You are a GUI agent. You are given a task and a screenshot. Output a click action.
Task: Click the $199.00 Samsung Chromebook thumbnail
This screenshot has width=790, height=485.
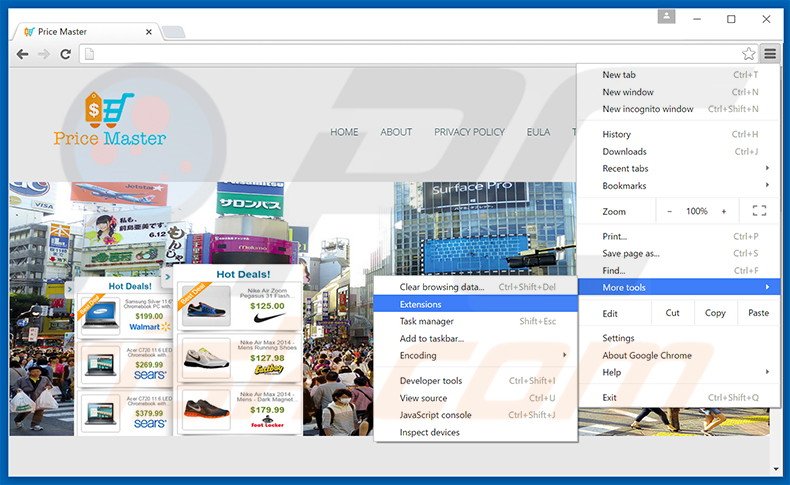(100, 315)
